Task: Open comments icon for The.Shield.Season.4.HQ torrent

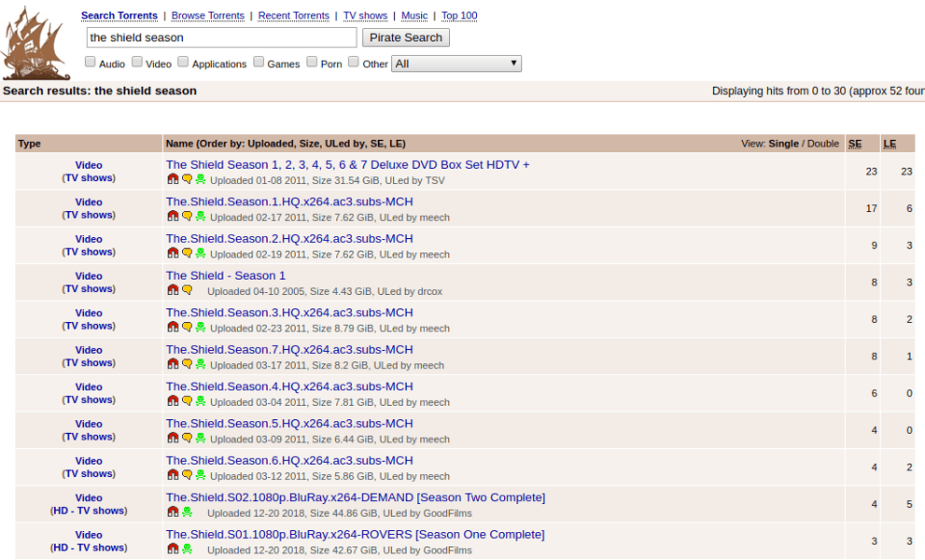Action: pyautogui.click(x=187, y=400)
